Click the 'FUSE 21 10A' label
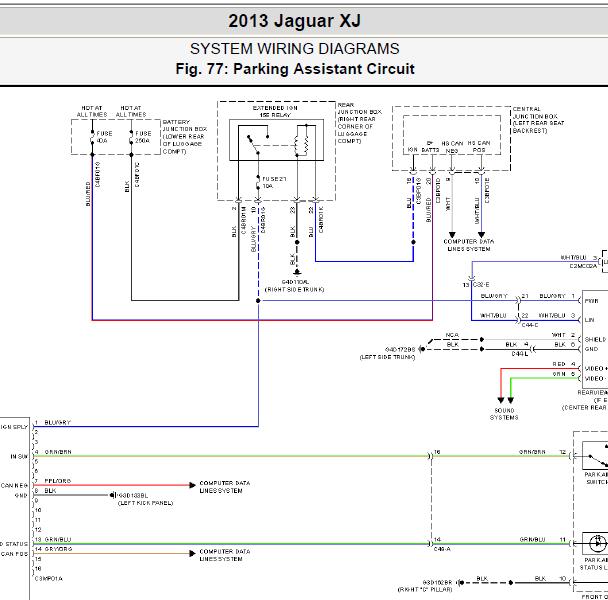 [x=274, y=182]
